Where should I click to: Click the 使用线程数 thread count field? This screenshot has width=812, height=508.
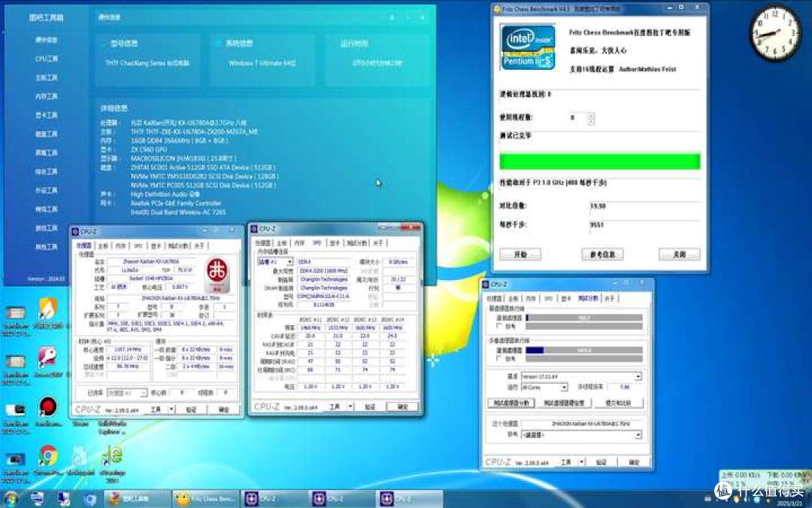[577, 118]
